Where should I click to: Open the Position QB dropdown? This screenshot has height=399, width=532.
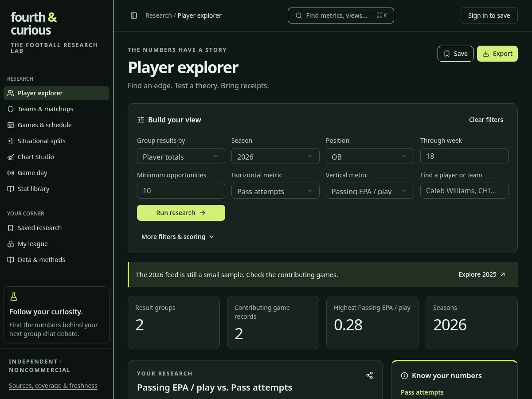point(370,156)
